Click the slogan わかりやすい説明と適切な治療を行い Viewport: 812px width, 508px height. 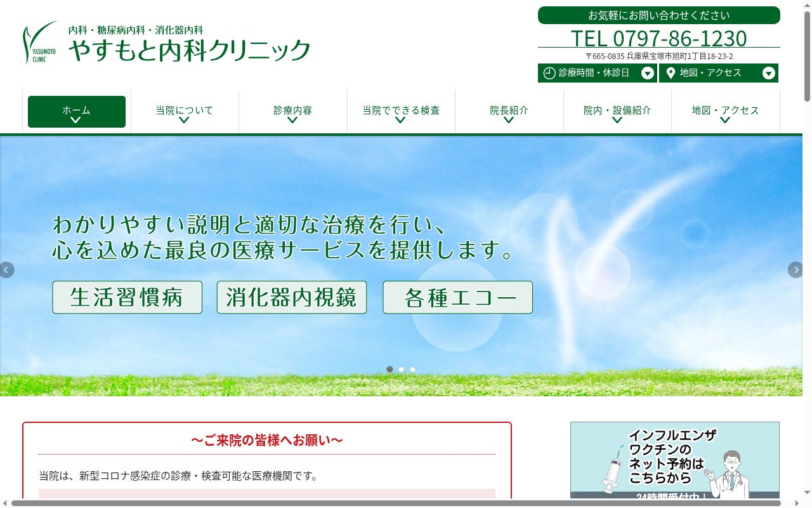(251, 225)
